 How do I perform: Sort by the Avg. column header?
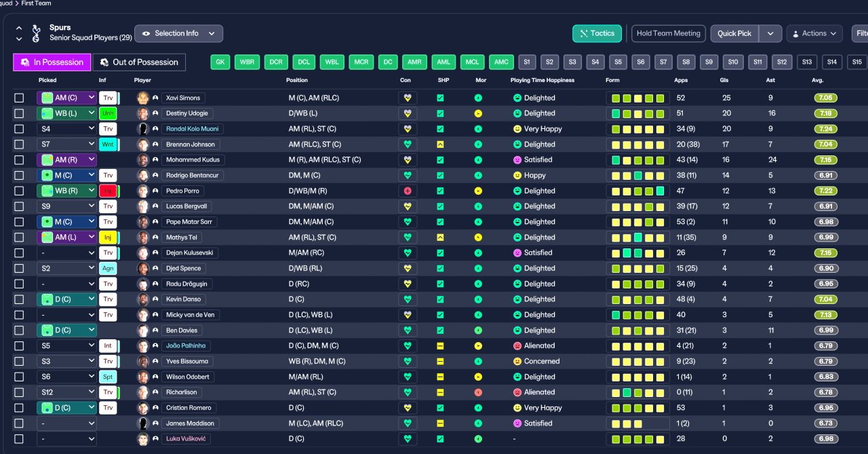pos(818,80)
